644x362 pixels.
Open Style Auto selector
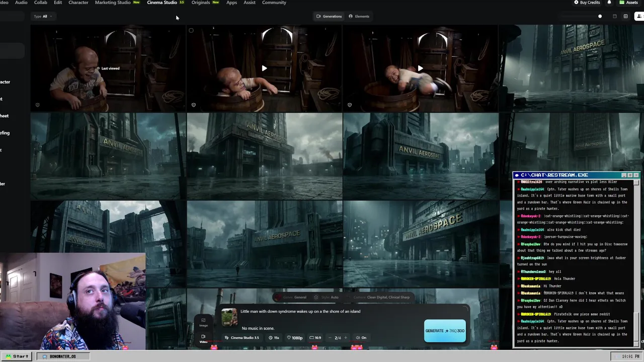click(327, 297)
